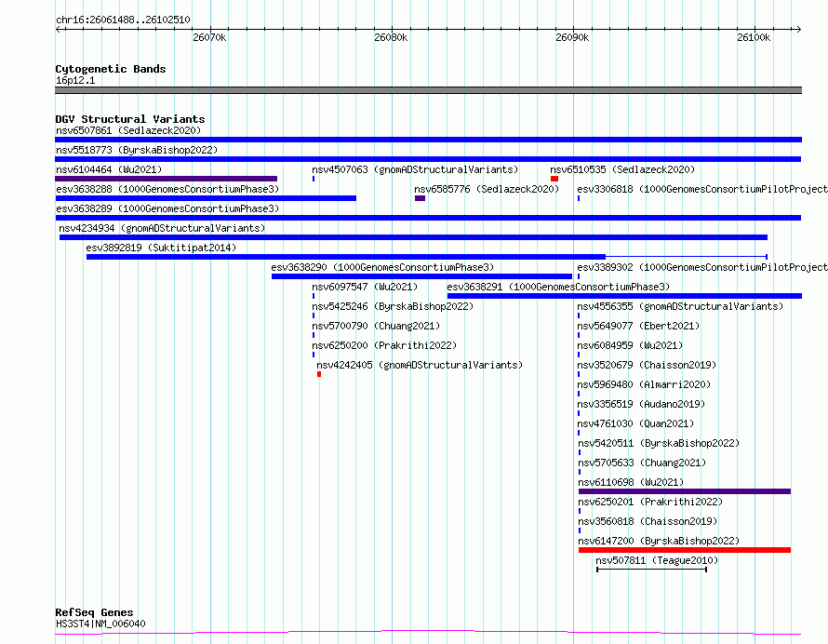Image resolution: width=828 pixels, height=644 pixels.
Task: Click the nsv4507063 (gnomADStructuralVariants) label
Action: point(415,169)
